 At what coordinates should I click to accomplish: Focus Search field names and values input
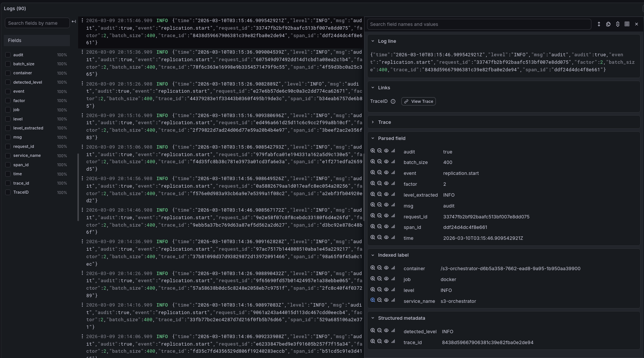coord(479,24)
